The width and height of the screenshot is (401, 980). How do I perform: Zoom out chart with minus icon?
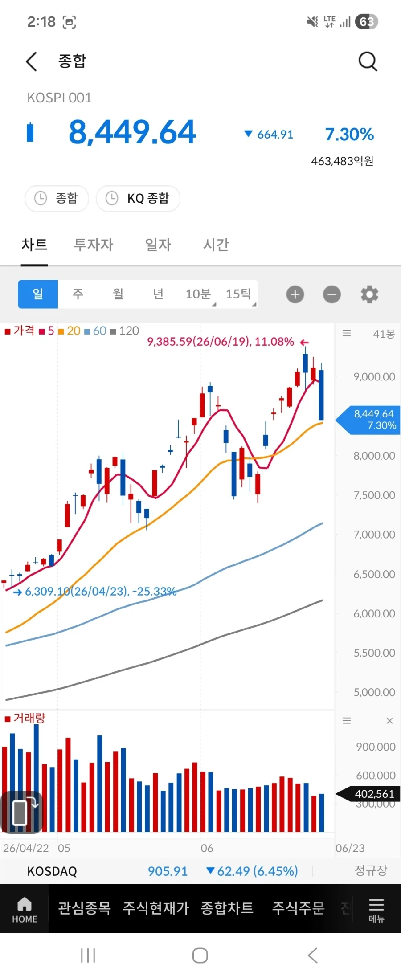point(332,294)
